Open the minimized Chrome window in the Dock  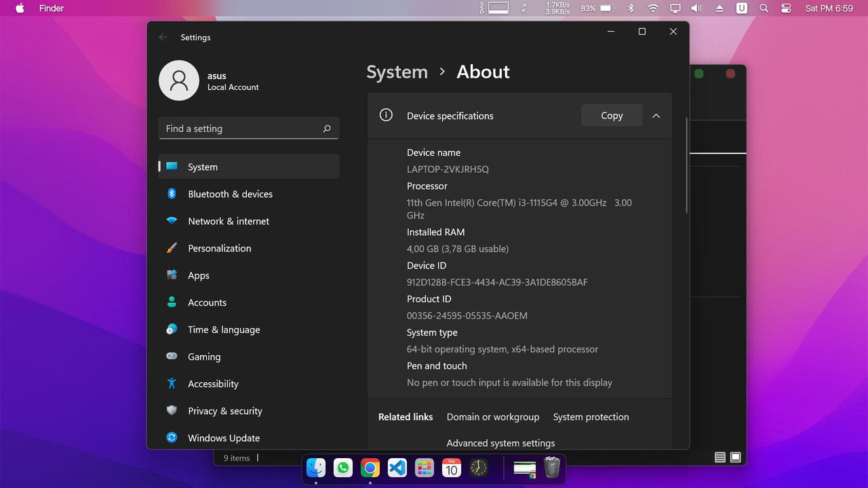coord(525,468)
